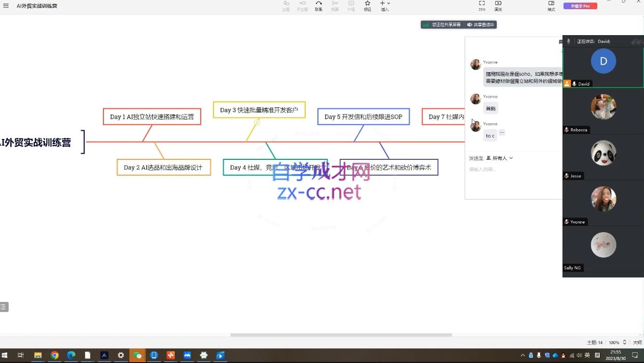Open Task View on the taskbar

21,355
